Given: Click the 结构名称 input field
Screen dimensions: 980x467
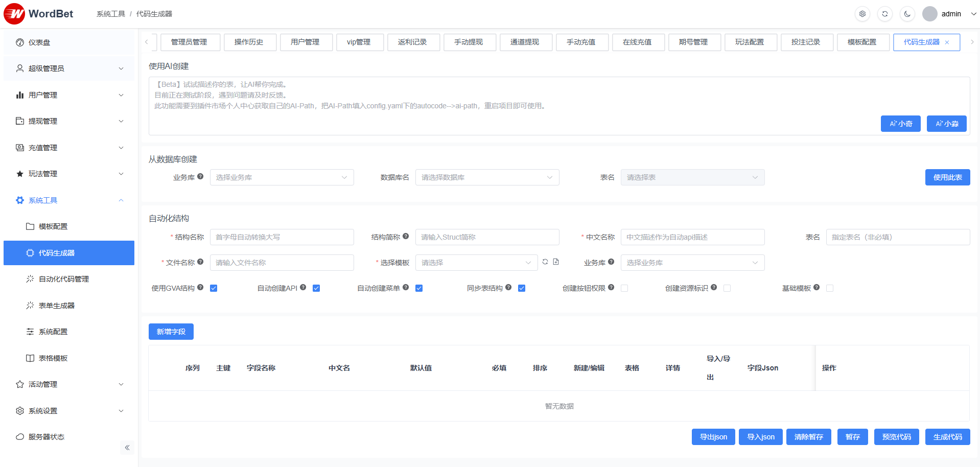Looking at the screenshot, I should [282, 237].
